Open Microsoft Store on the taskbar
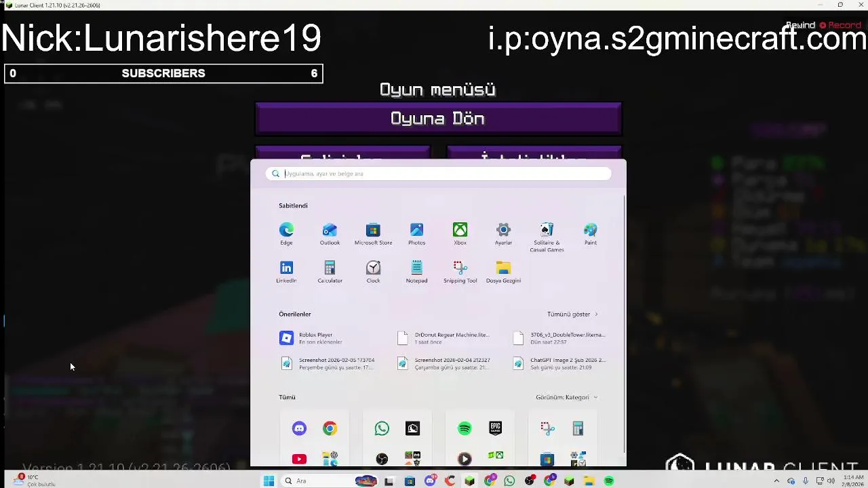Image resolution: width=868 pixels, height=488 pixels. 410,481
